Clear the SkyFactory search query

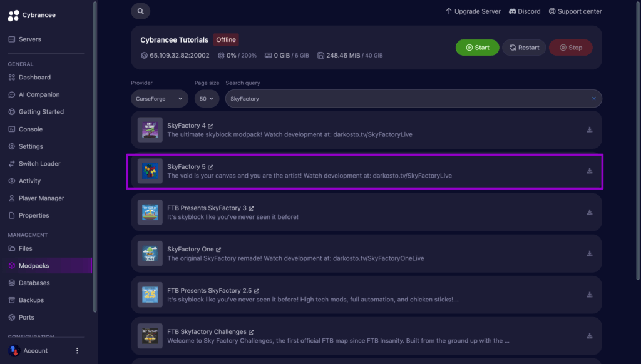tap(593, 99)
